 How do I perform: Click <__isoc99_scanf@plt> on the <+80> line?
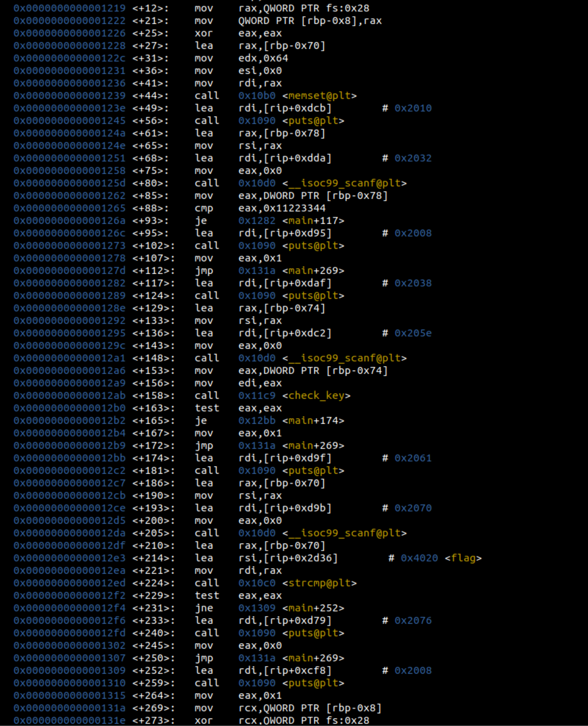344,183
